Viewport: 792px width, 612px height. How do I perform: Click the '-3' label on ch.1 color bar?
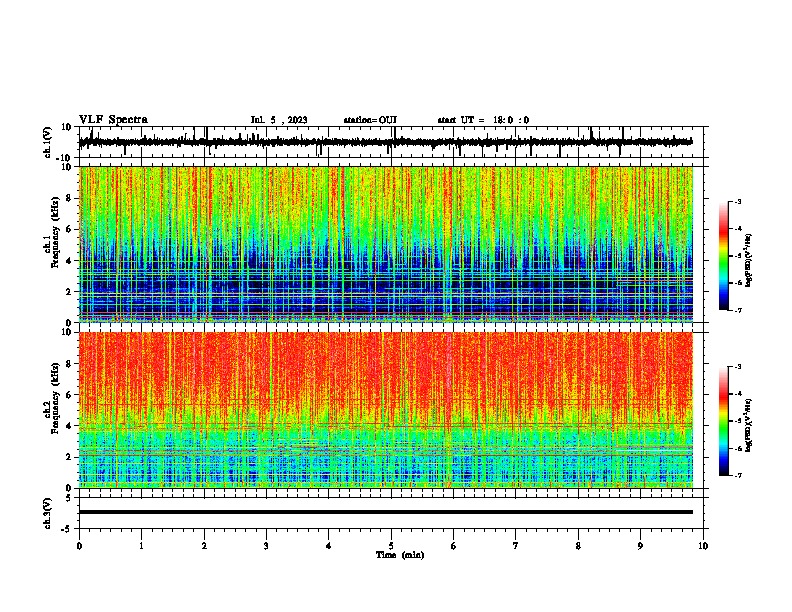pos(737,201)
